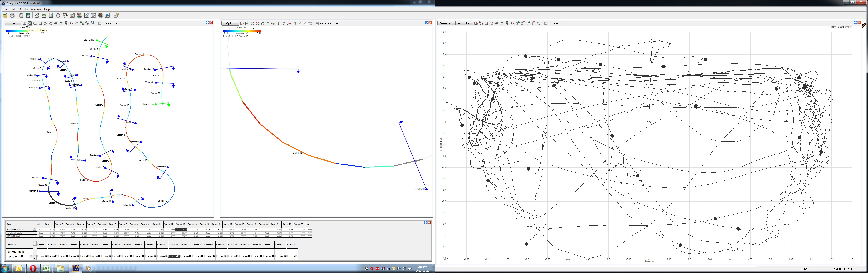868x273 pixels.
Task: Click zoom in magnifier in left track map toolbar
Action: tap(35, 23)
